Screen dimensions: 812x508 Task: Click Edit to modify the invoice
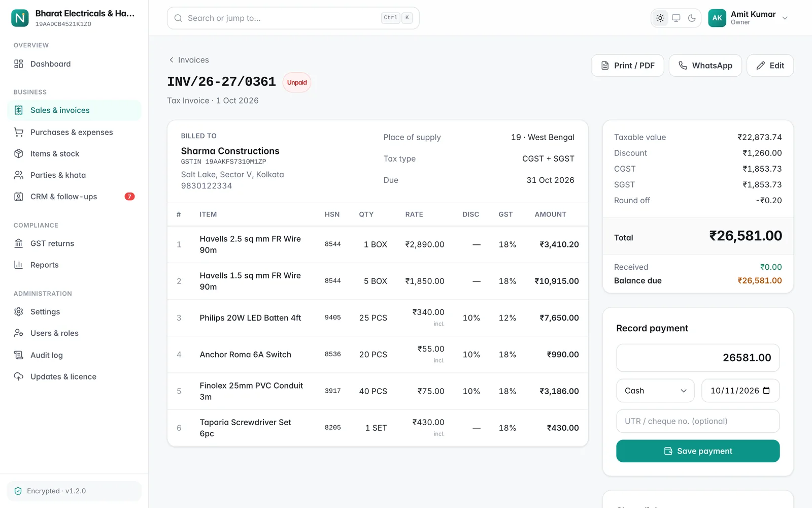pyautogui.click(x=770, y=66)
